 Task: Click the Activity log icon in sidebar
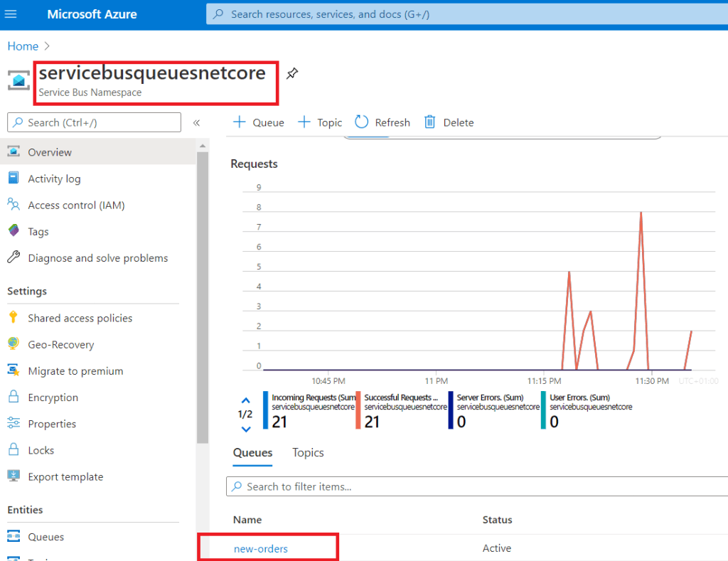pyautogui.click(x=14, y=178)
